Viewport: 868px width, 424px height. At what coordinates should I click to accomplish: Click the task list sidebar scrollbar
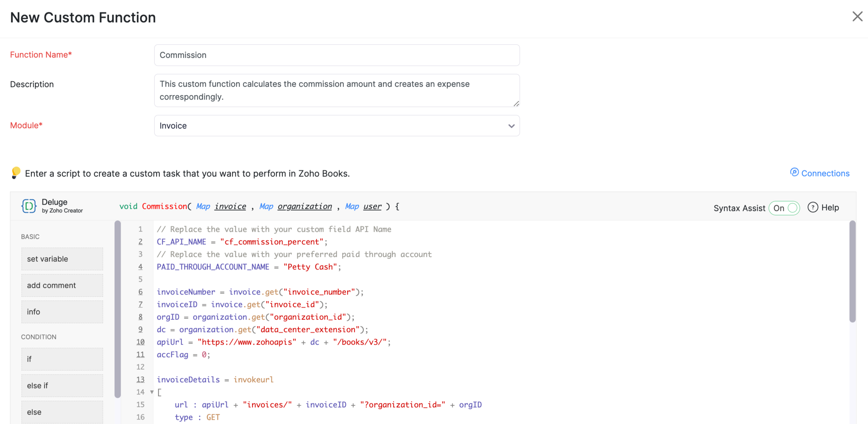coord(118,309)
